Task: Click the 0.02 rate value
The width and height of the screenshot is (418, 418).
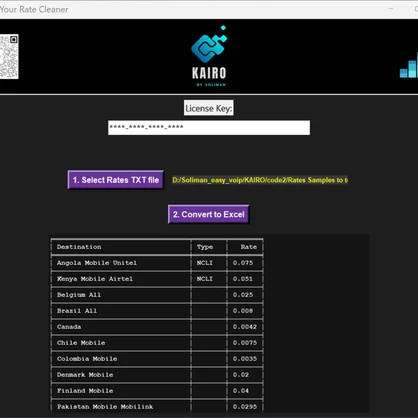Action: click(241, 375)
